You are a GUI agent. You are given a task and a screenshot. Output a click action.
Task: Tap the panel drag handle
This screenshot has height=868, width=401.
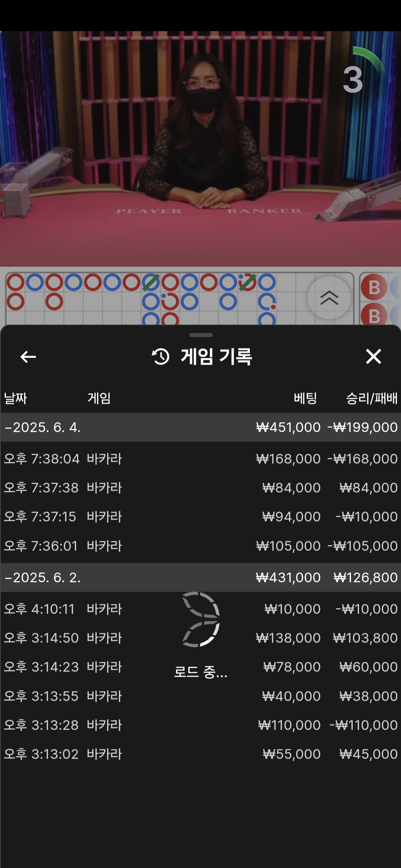(200, 335)
